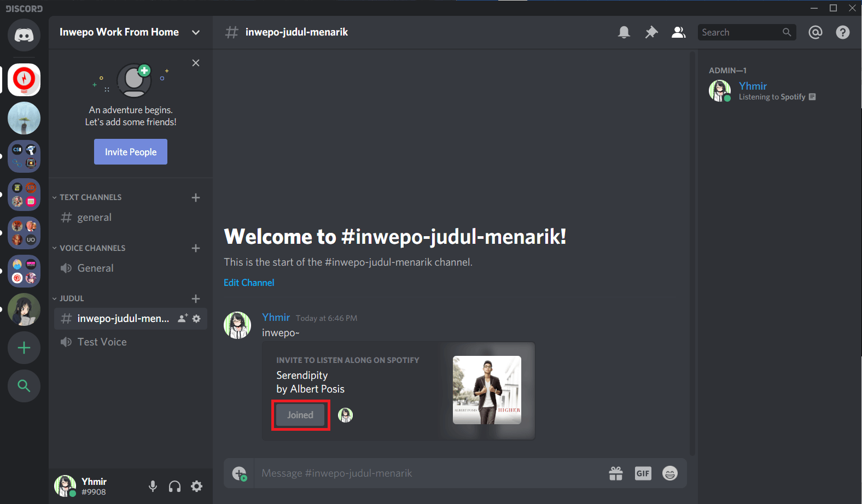Click Yhmir's avatar beside the message
This screenshot has width=862, height=504.
click(x=237, y=325)
